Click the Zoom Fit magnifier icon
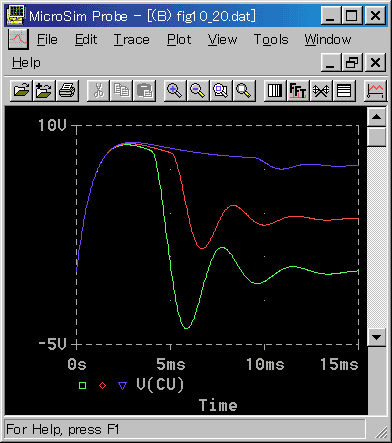 click(x=244, y=90)
